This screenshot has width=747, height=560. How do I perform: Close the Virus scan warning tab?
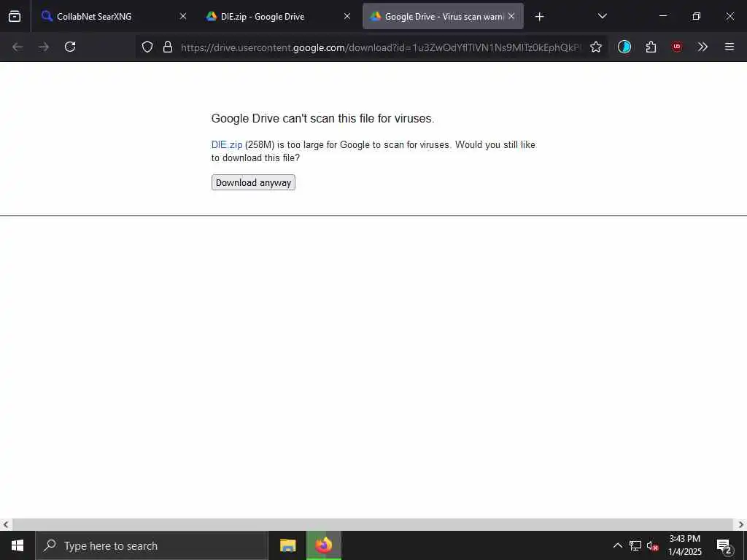coord(511,17)
